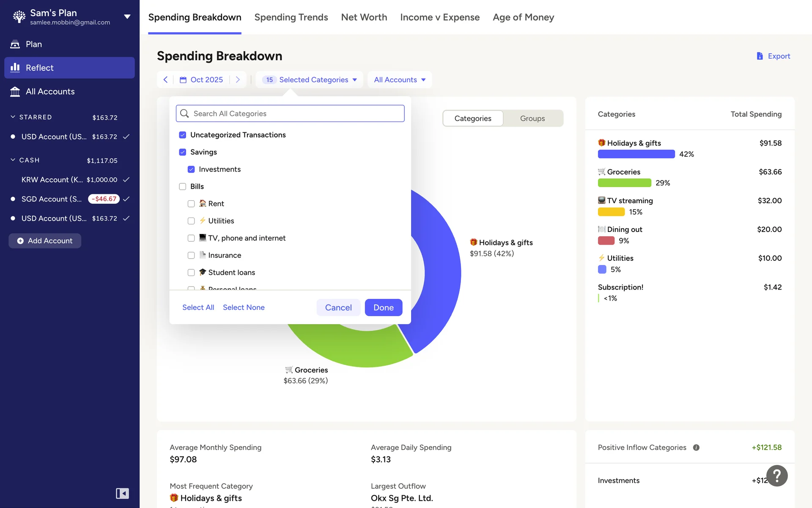Click the Positive Inflow info icon
Image resolution: width=812 pixels, height=508 pixels.
point(696,447)
